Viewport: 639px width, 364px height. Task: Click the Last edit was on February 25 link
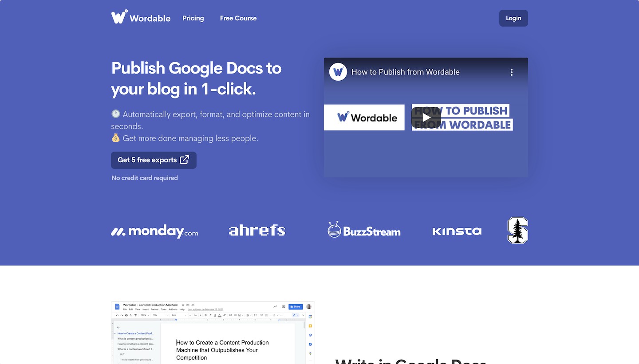click(205, 309)
